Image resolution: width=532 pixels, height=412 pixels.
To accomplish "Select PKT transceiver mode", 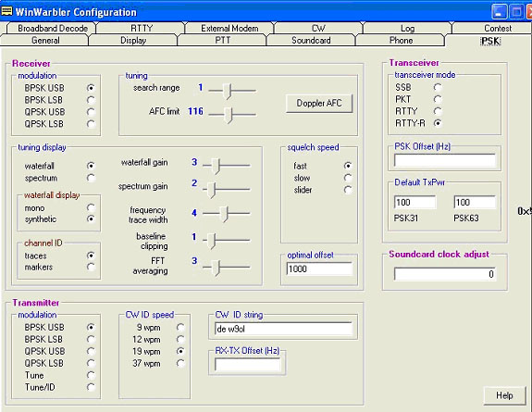I will (438, 99).
